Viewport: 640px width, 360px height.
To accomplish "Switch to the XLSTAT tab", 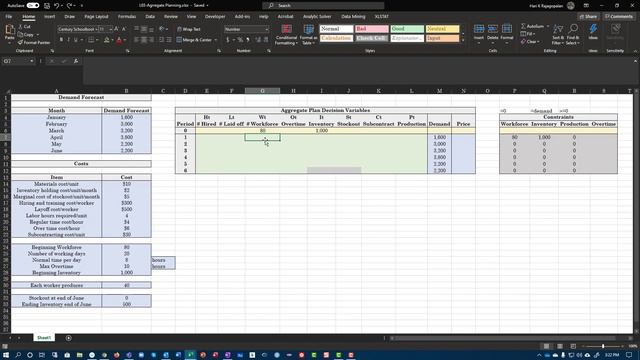I will click(x=381, y=17).
